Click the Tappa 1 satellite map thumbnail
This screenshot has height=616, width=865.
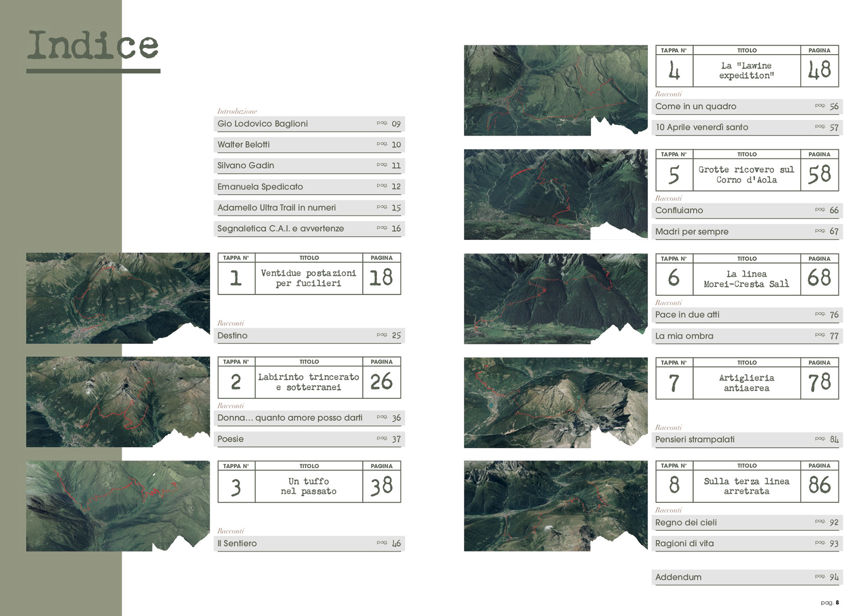coord(118,298)
